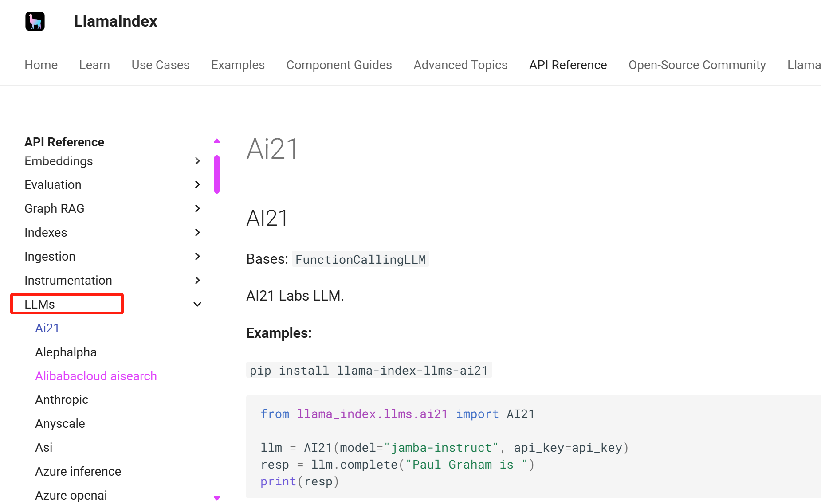Image resolution: width=821 pixels, height=504 pixels.
Task: Click the jamba-instruct string in code
Action: [x=441, y=448]
